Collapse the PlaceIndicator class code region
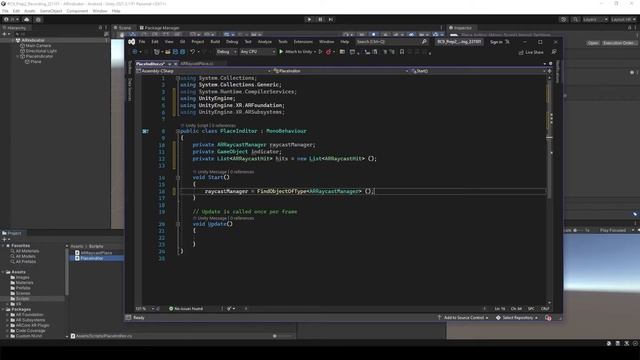This screenshot has height=360, width=640. click(x=178, y=131)
